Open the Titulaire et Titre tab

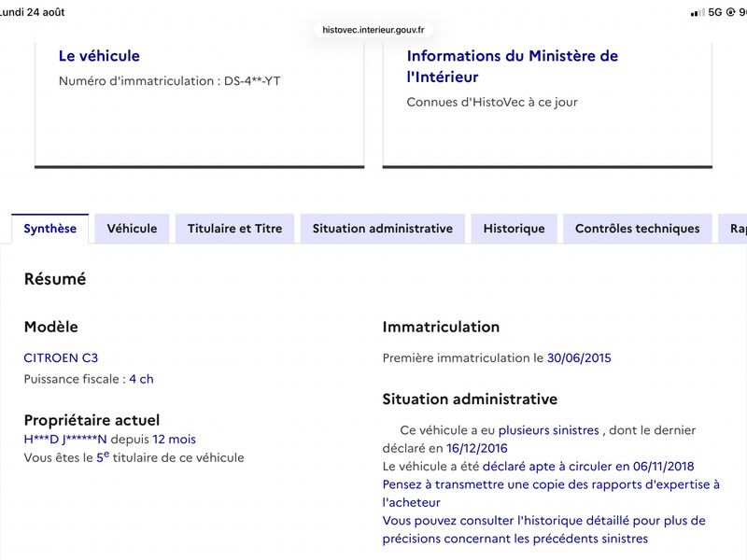coord(235,229)
